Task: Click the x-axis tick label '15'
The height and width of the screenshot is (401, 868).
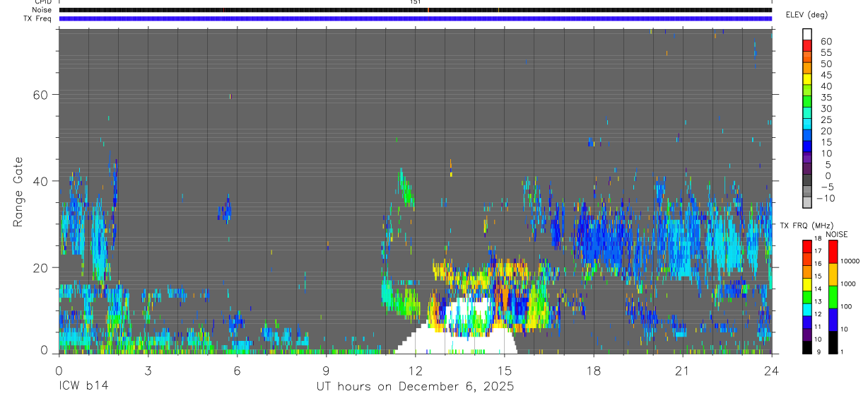Action: (x=505, y=371)
